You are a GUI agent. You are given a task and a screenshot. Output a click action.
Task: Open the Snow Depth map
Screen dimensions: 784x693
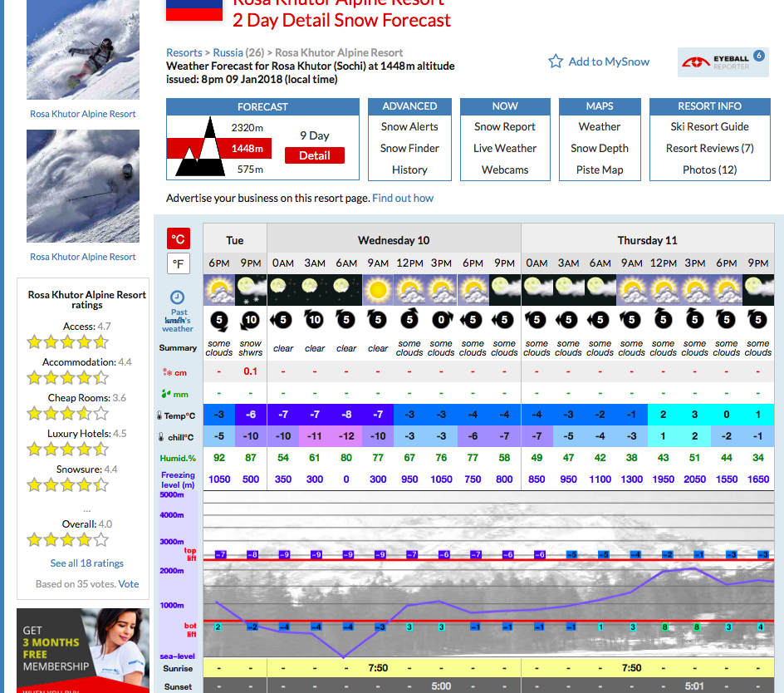click(600, 148)
